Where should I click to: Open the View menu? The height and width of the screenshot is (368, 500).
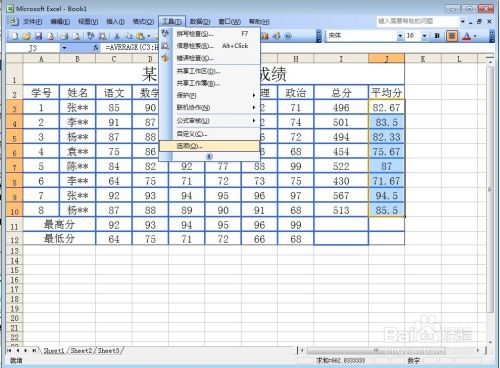click(88, 21)
